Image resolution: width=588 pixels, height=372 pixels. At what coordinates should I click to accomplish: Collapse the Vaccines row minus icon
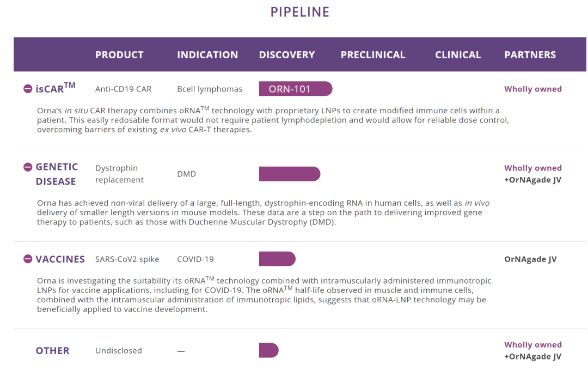28,259
